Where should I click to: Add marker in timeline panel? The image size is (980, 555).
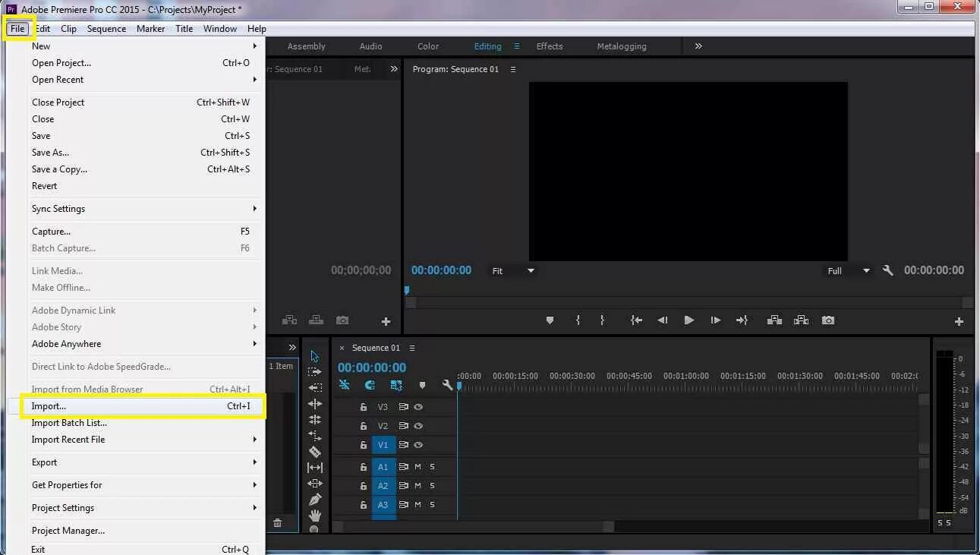[422, 386]
